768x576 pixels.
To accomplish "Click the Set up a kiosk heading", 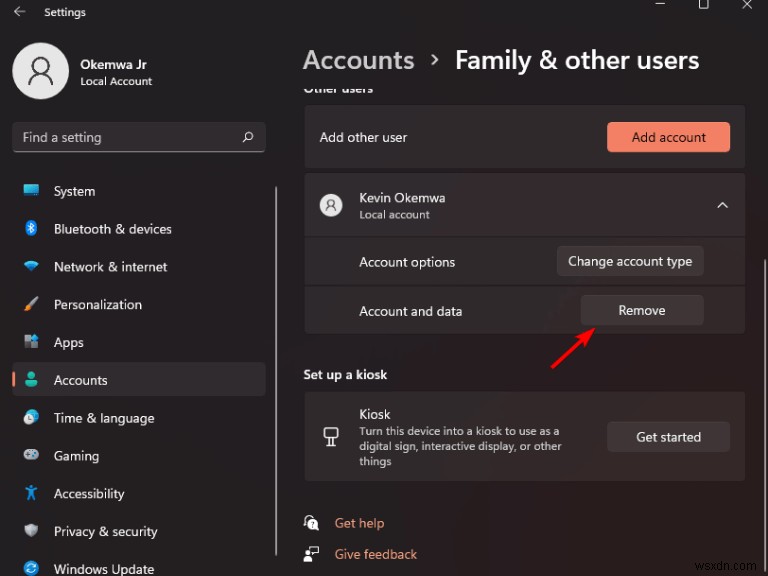I will pyautogui.click(x=345, y=375).
